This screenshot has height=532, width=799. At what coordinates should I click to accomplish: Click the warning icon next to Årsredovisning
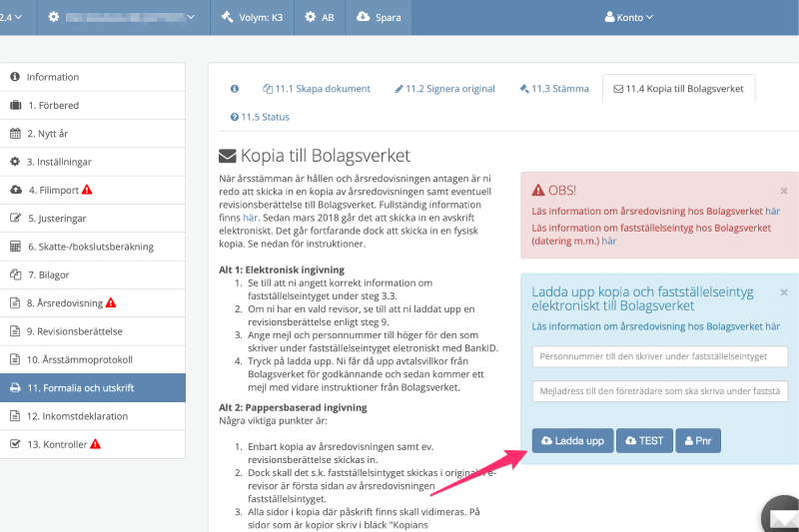click(111, 302)
